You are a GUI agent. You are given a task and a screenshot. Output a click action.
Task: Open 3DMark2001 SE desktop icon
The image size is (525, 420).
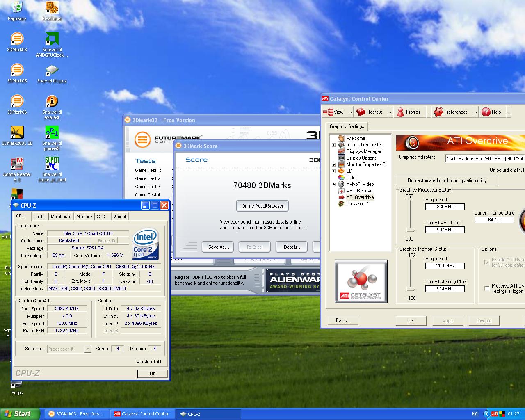coord(17,135)
